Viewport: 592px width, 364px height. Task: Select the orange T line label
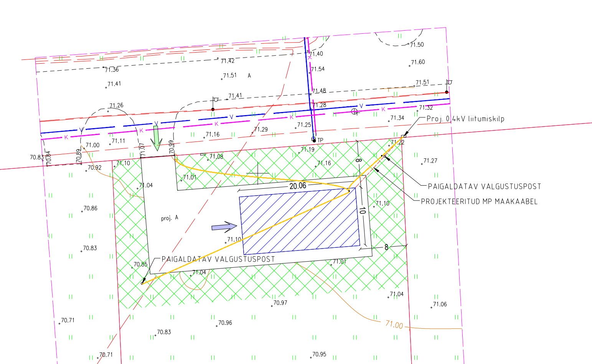388,90
